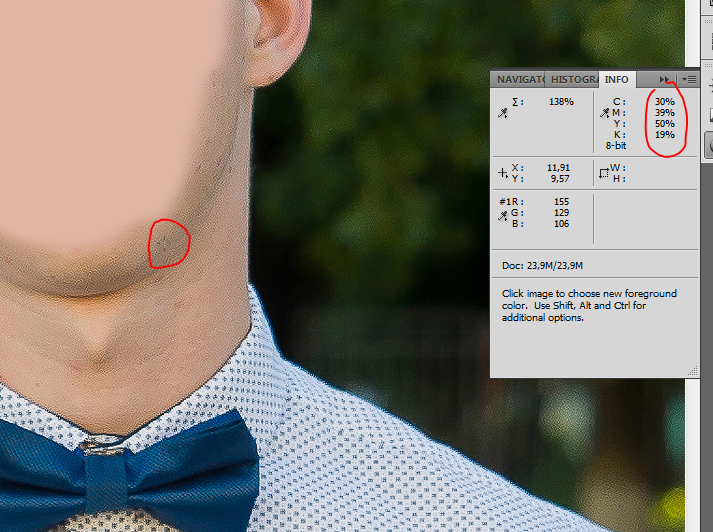Click CMYK readout eyedropper icon

click(x=604, y=113)
